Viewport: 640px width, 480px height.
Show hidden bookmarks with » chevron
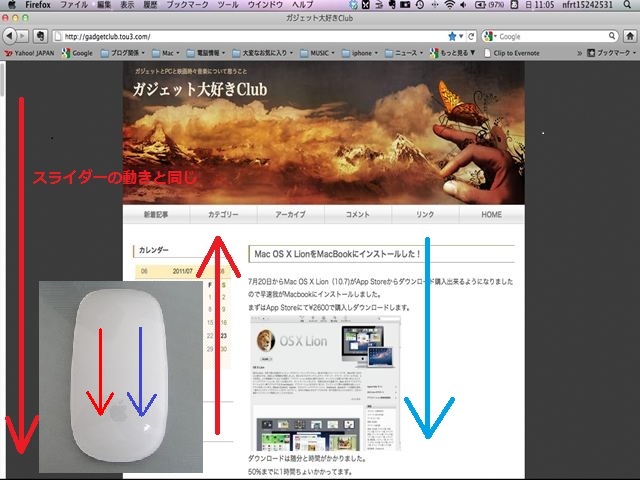click(579, 53)
